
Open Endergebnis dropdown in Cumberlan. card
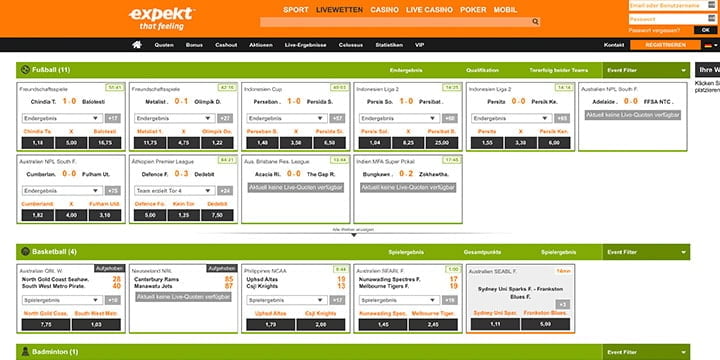pos(62,191)
